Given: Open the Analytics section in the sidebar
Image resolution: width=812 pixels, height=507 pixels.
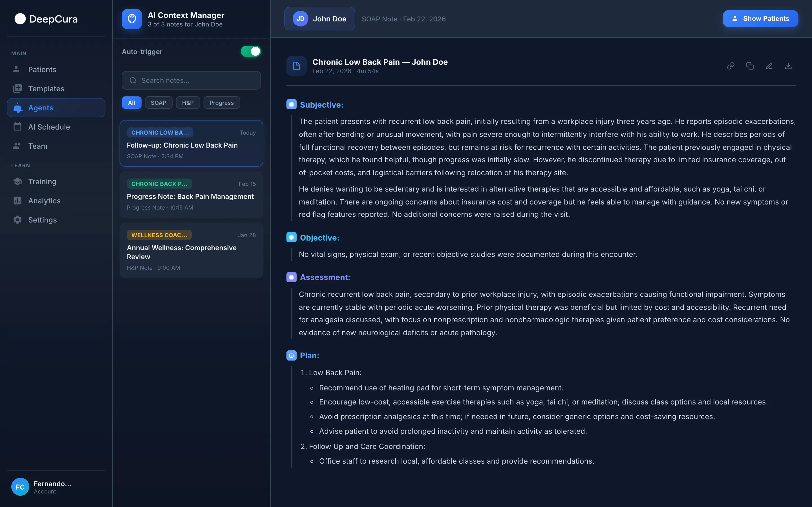Looking at the screenshot, I should [x=45, y=201].
